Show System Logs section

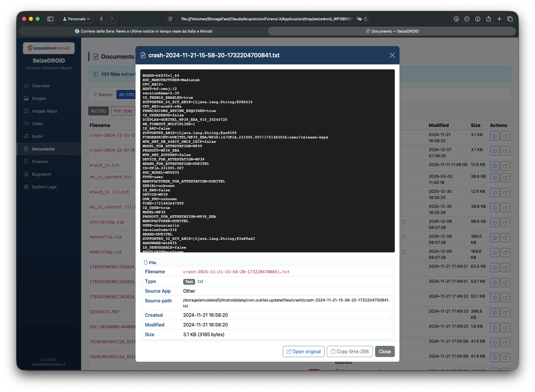click(44, 187)
